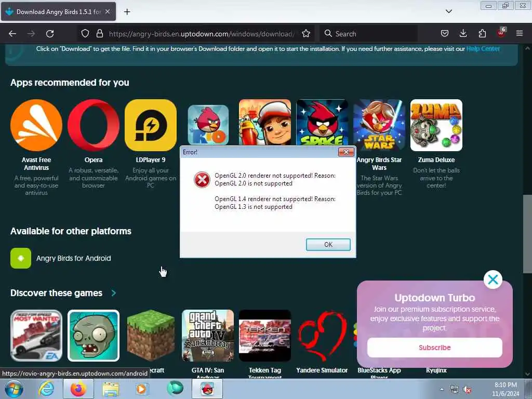Open the Windows Start orb
This screenshot has height=399, width=532.
(14, 389)
